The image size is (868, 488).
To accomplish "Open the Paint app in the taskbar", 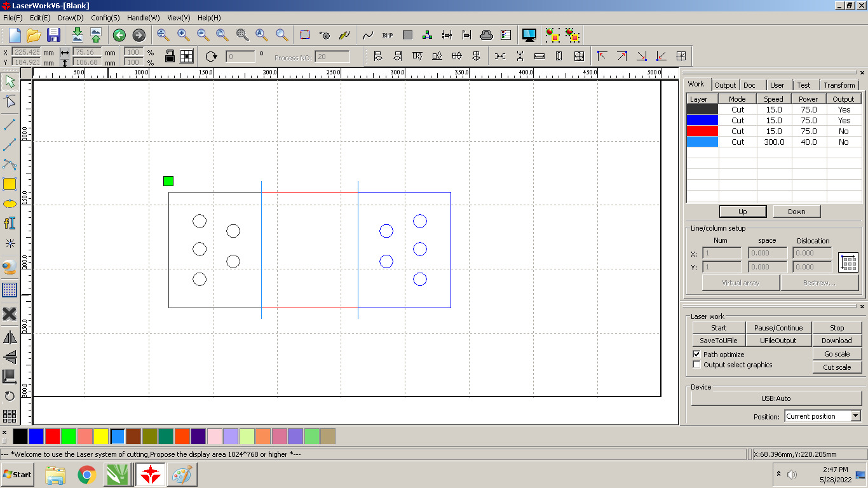I will [x=182, y=475].
